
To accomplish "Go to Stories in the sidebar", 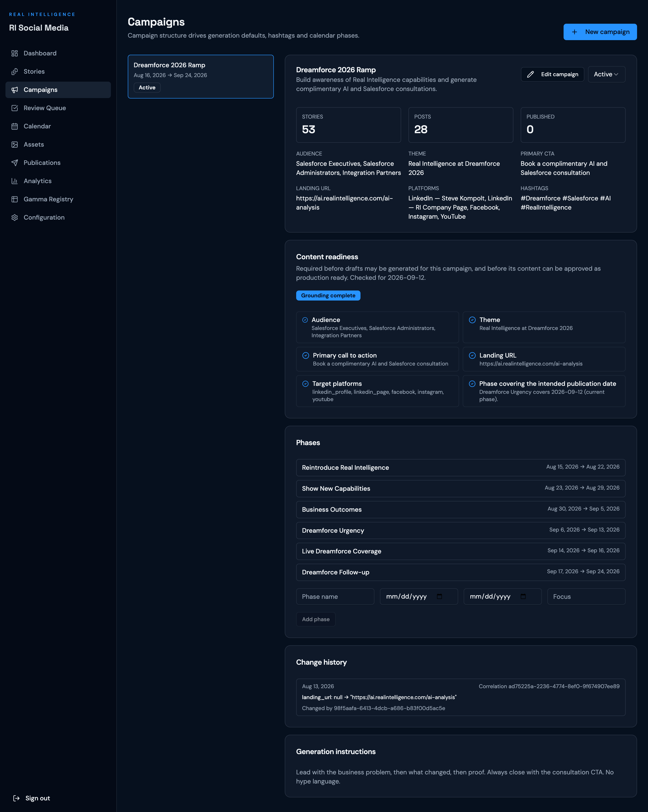I will 58,72.
